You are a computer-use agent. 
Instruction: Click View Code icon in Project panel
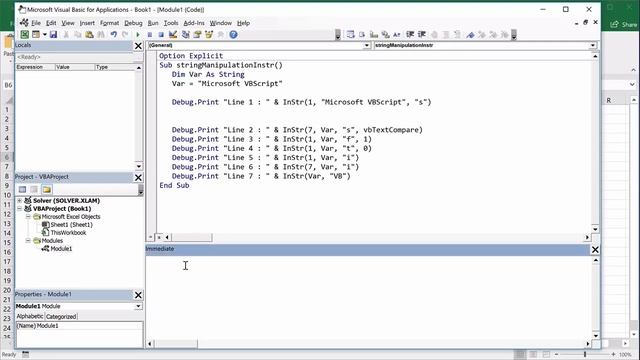(22, 189)
